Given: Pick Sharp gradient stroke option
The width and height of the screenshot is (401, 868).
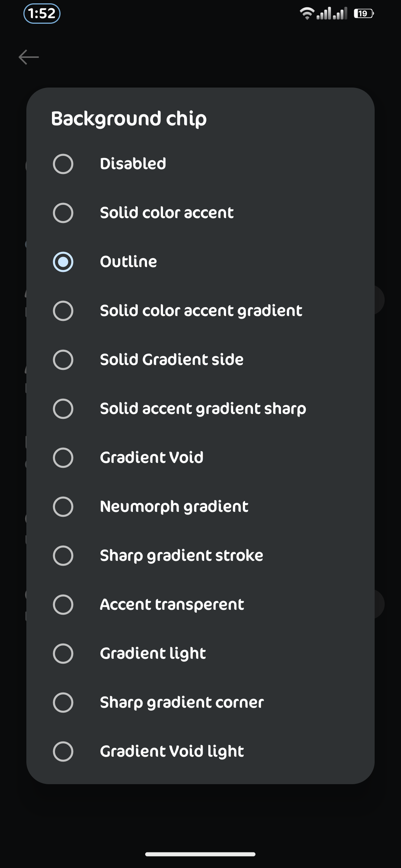Looking at the screenshot, I should [x=200, y=556].
